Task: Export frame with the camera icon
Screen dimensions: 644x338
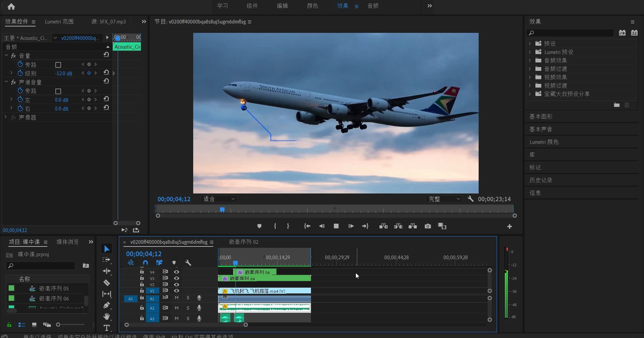Action: 428,226
